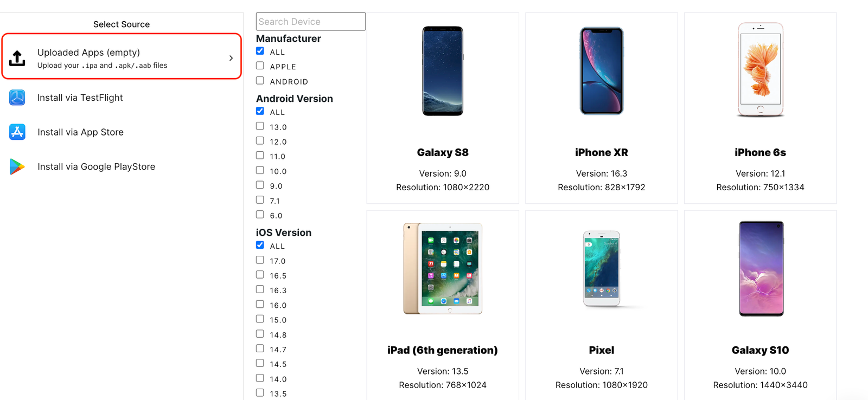
Task: Click the Search Device input field
Action: tap(310, 21)
